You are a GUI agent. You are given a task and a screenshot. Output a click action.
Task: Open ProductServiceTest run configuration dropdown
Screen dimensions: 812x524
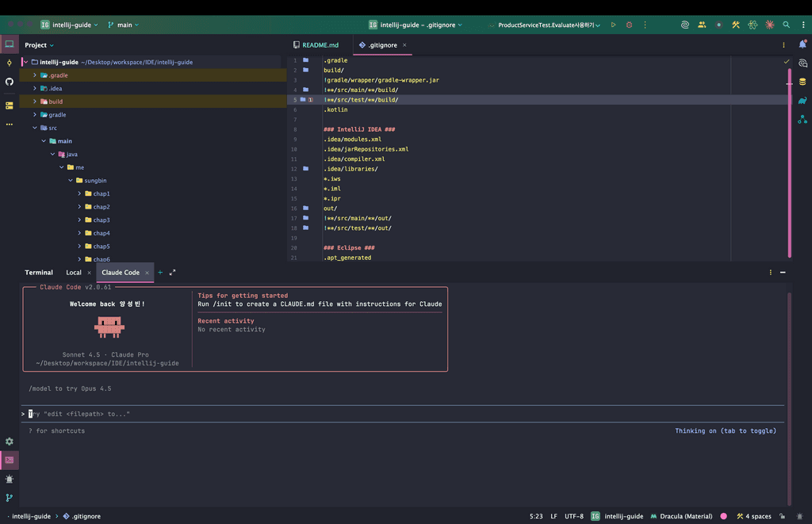pyautogui.click(x=544, y=25)
